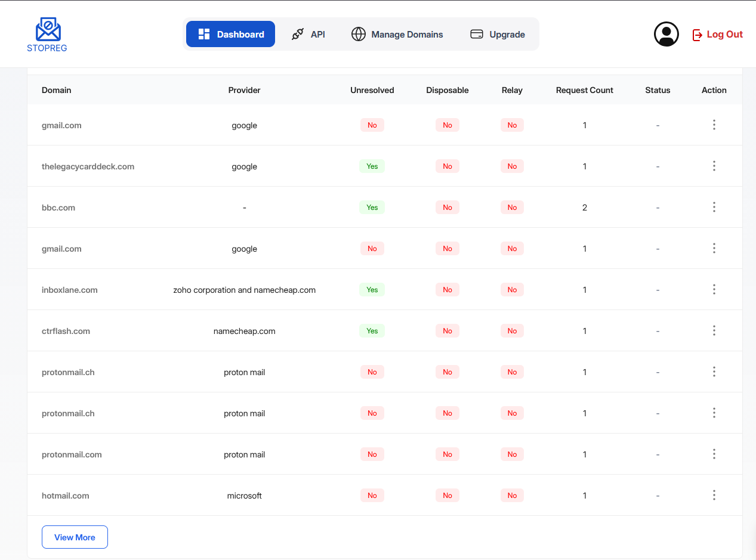The height and width of the screenshot is (560, 756).
Task: Click 'google' provider in thelegacycarddeck.com row
Action: pos(244,166)
